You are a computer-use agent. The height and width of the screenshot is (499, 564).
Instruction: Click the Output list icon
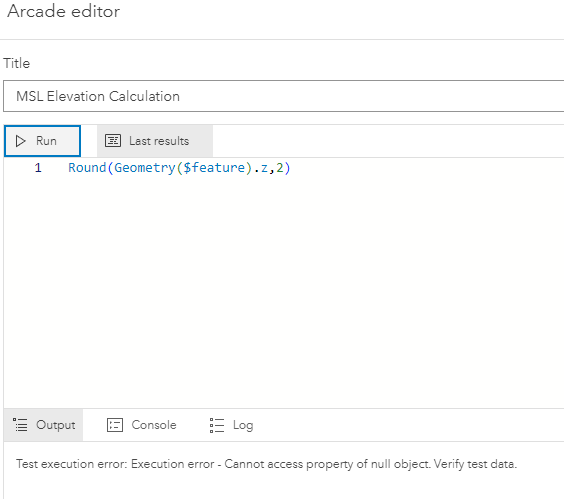[20, 425]
